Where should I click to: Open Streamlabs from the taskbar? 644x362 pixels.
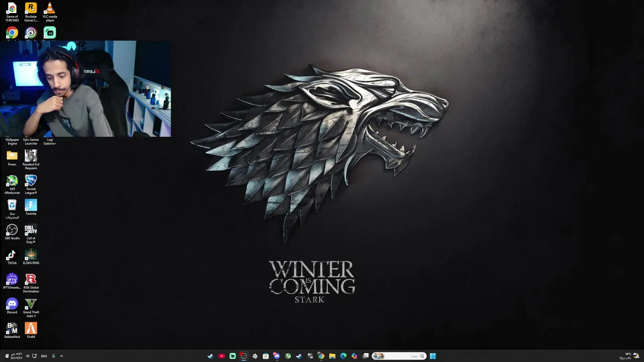pyautogui.click(x=232, y=356)
